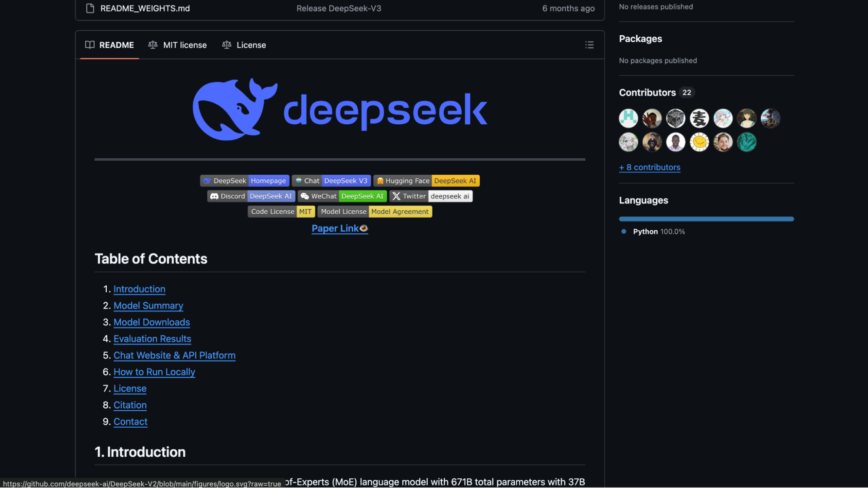
Task: Open the README outline list icon
Action: [x=589, y=45]
